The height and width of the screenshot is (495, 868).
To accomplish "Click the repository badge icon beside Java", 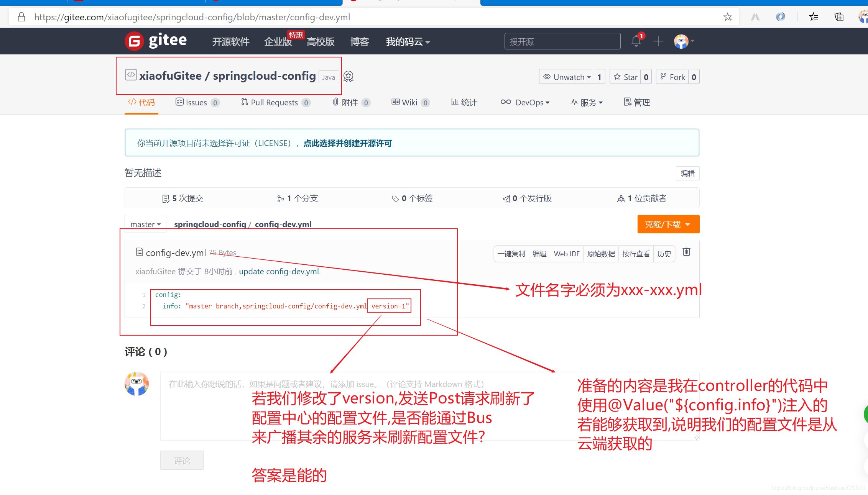I will (349, 77).
